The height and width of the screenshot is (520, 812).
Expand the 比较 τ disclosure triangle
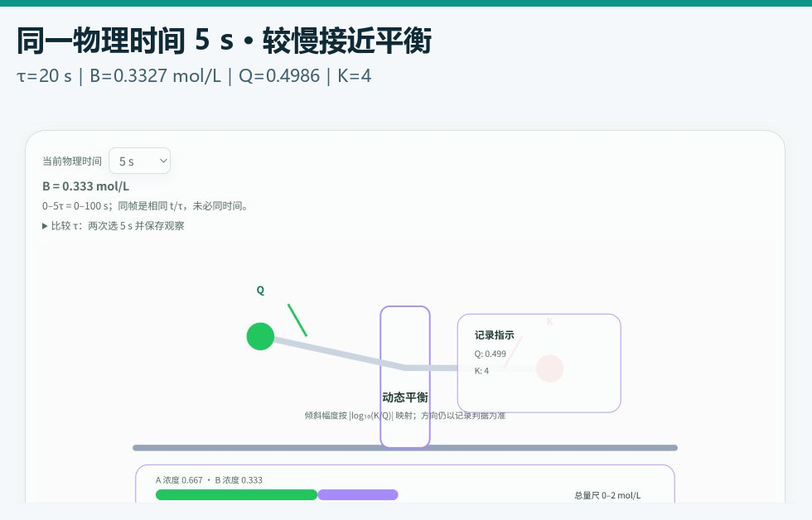click(45, 226)
